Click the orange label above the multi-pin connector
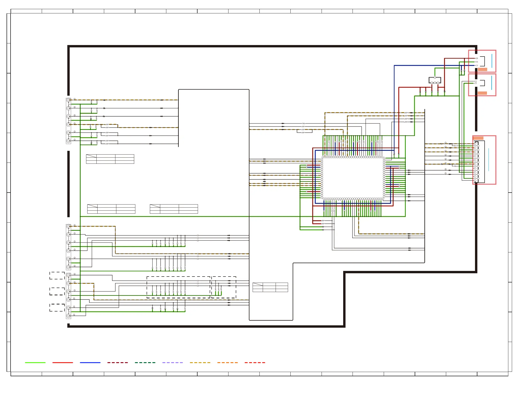532x395 pixels. click(479, 138)
